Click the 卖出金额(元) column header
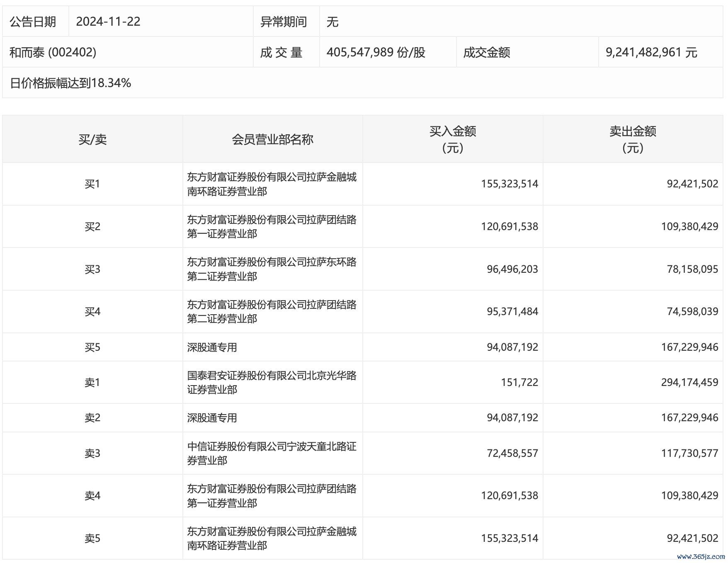 pos(633,139)
